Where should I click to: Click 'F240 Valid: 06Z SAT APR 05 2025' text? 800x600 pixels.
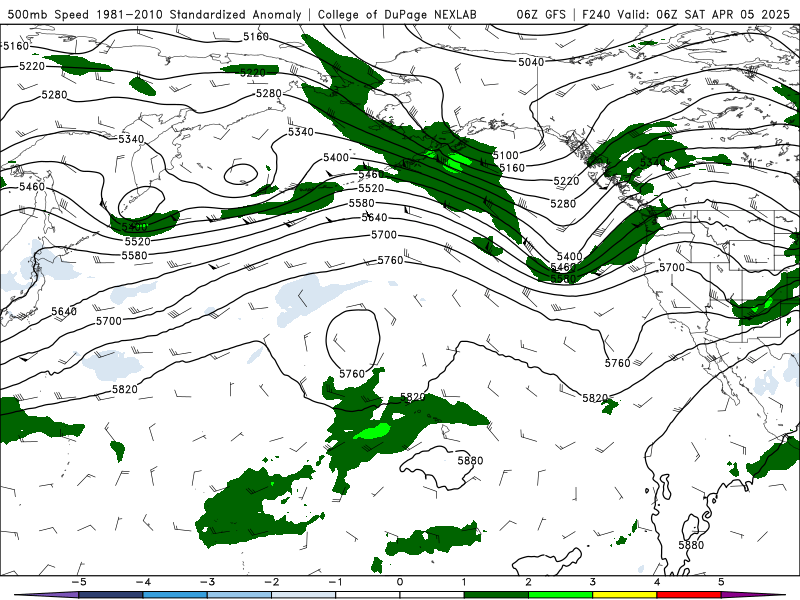[686, 14]
